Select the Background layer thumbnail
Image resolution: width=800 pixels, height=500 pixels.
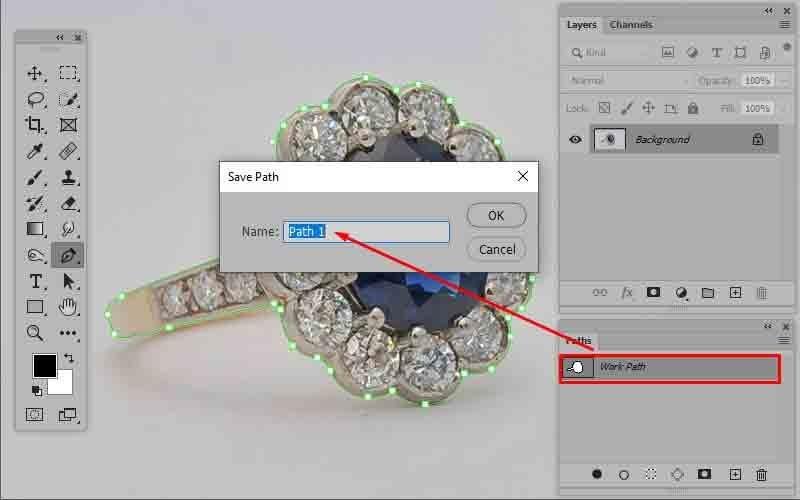coord(609,139)
